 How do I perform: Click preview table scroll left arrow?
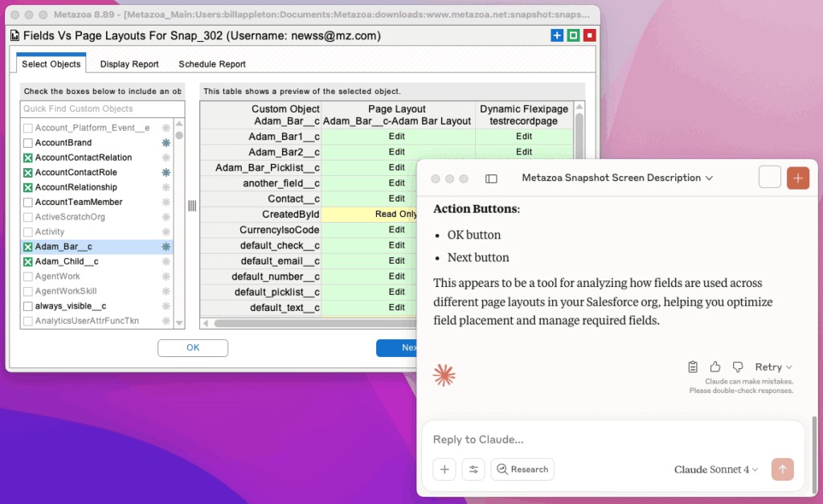click(206, 323)
